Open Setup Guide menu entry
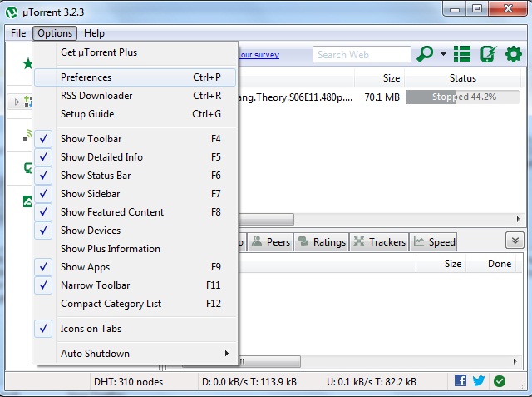Screen dimensions: 532x397 pos(135,114)
